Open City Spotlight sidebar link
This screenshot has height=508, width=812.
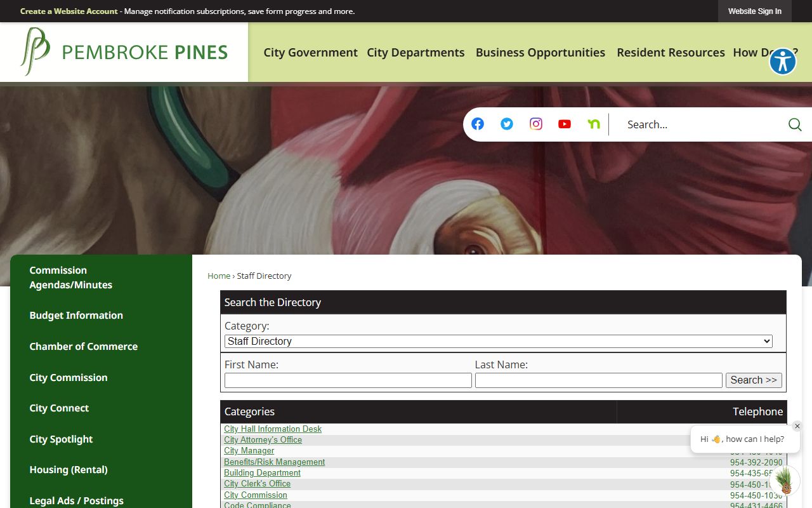[x=61, y=439]
